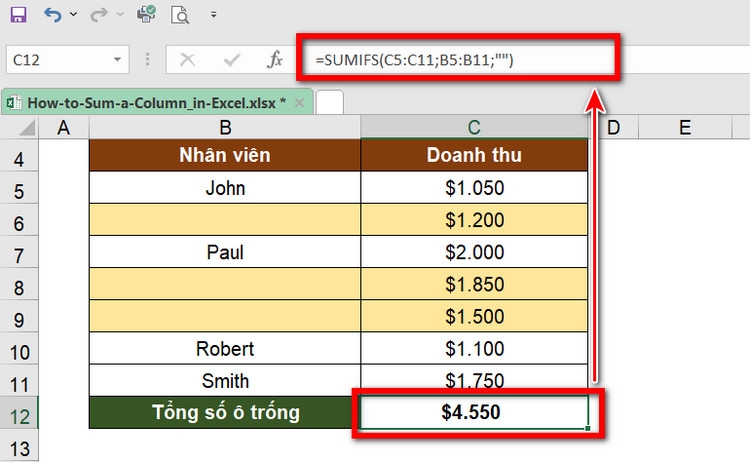The height and width of the screenshot is (462, 750).
Task: Select the cell containing Robert
Action: point(225,349)
